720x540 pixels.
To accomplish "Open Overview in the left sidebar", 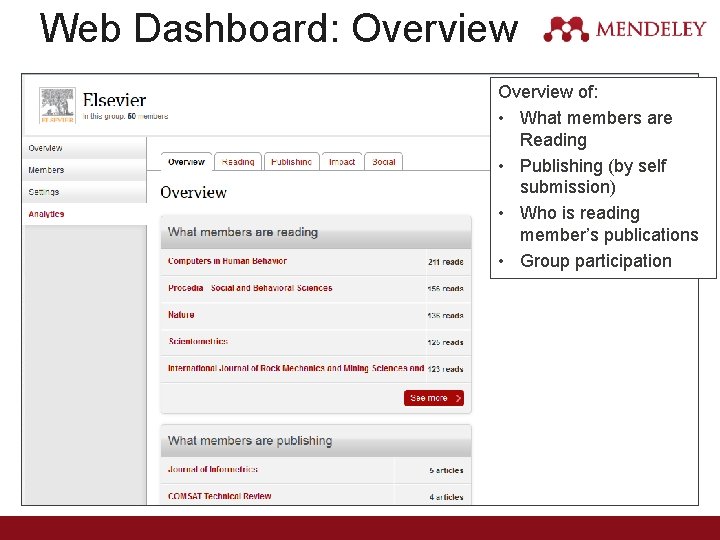I will [x=85, y=148].
